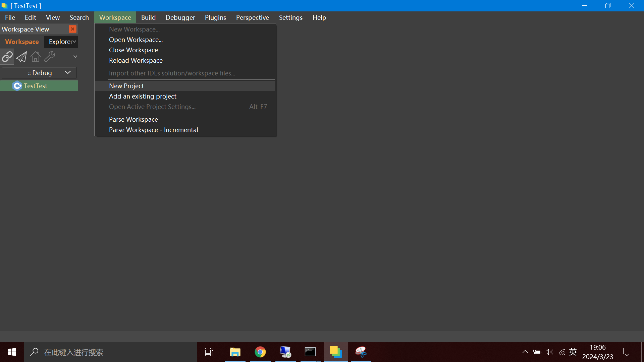Open File Explorer from the taskbar
This screenshot has height=362, width=644.
[x=235, y=352]
